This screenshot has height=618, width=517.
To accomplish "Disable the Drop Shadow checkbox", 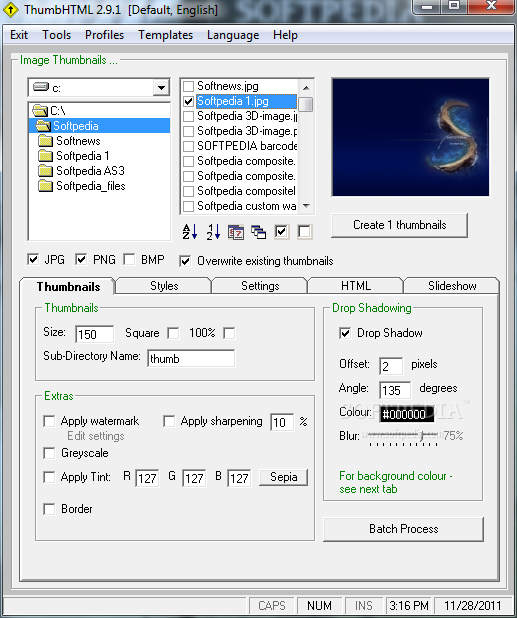I will coord(345,333).
